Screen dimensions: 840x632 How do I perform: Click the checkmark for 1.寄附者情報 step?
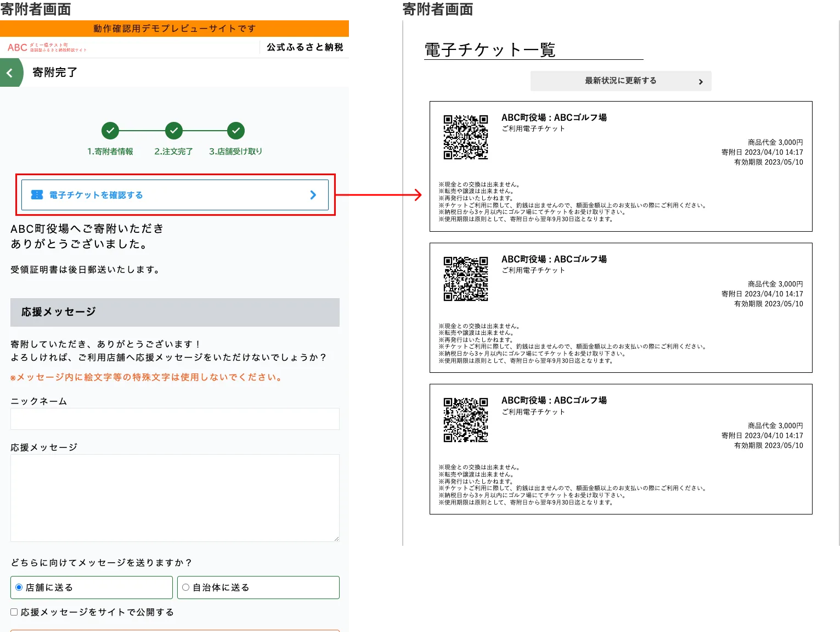point(110,131)
